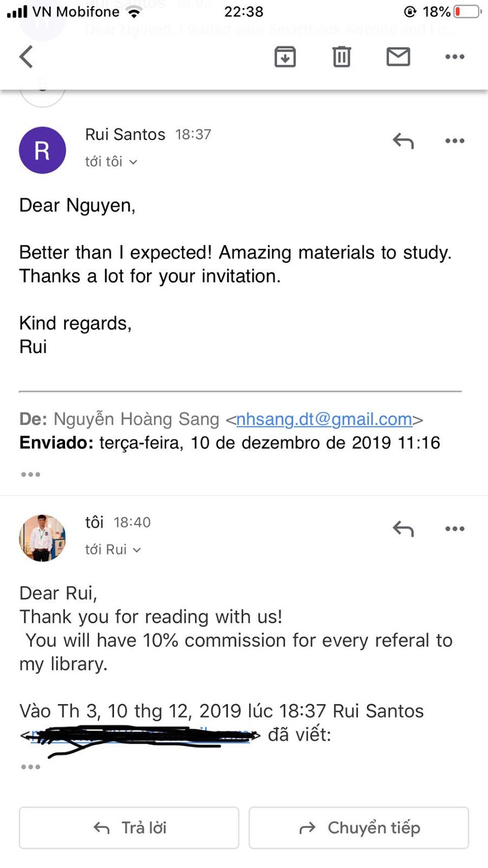Screen dimensions: 488x868
Task: Archive this email conversation
Action: [285, 56]
